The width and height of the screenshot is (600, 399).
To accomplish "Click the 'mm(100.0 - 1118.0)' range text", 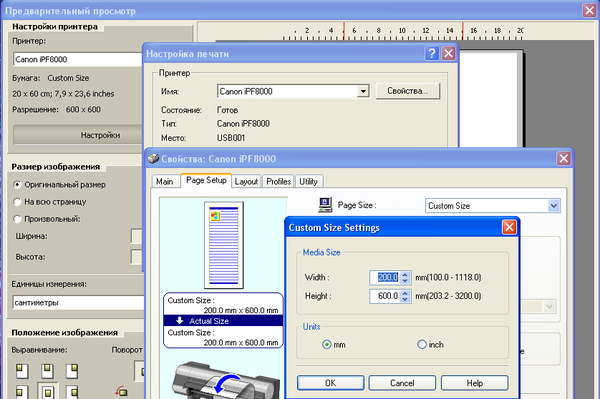I will (x=448, y=277).
